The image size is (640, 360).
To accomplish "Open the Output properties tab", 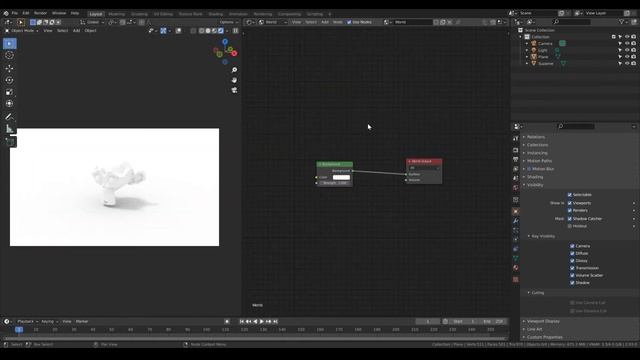I will (516, 160).
